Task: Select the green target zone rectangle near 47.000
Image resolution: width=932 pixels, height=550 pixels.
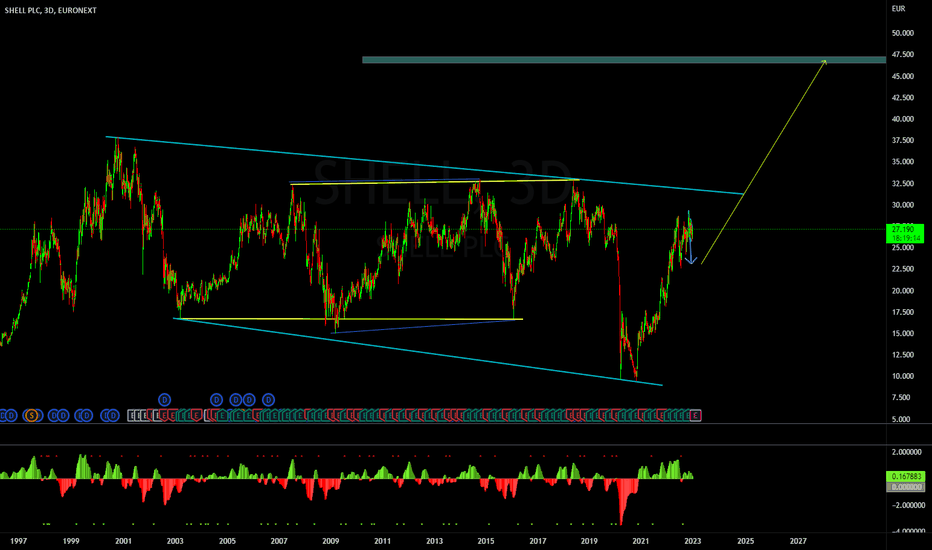Action: coord(624,59)
